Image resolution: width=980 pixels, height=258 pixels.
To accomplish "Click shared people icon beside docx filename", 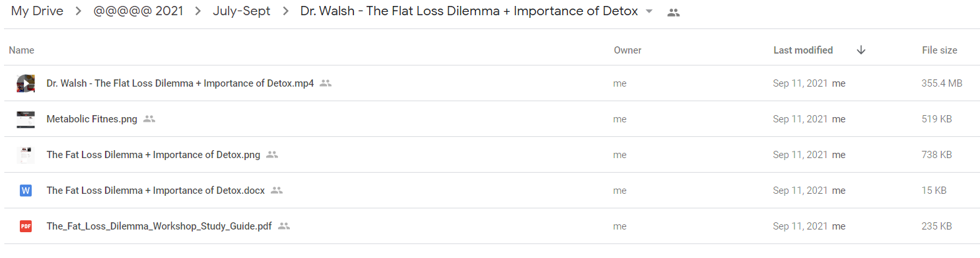I will point(277,191).
